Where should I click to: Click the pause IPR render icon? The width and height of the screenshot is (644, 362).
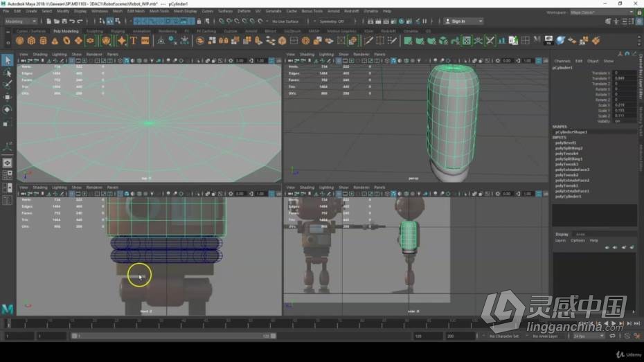tap(424, 21)
